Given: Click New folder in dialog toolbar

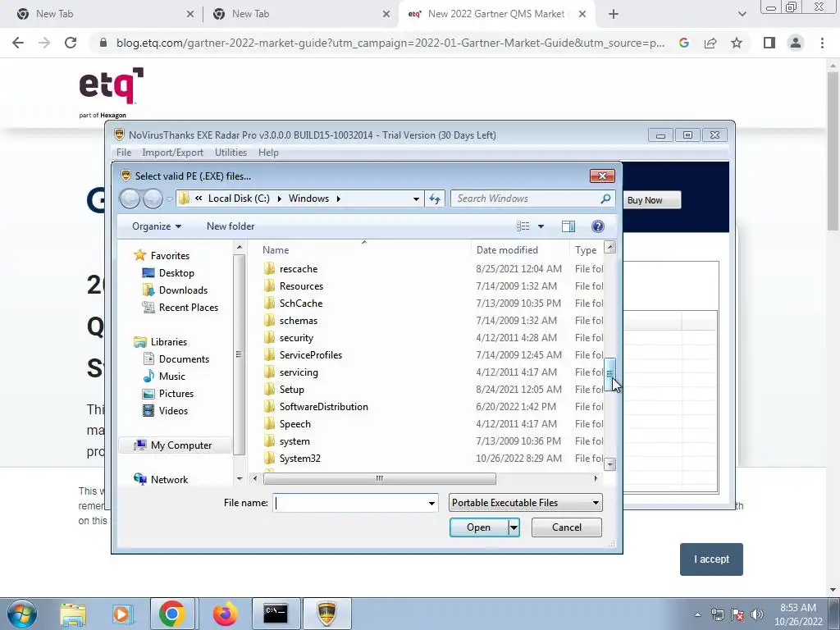Looking at the screenshot, I should click(231, 226).
